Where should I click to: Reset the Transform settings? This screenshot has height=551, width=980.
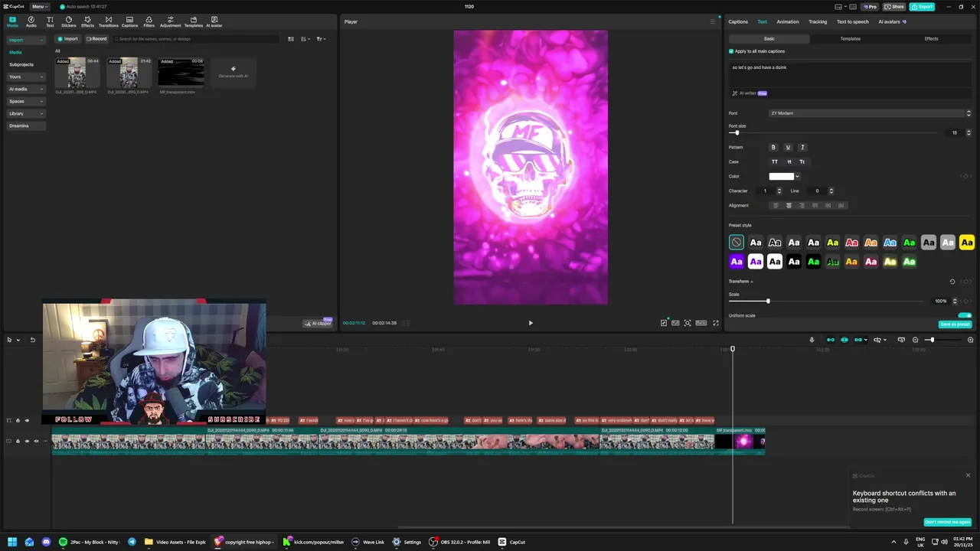(952, 282)
